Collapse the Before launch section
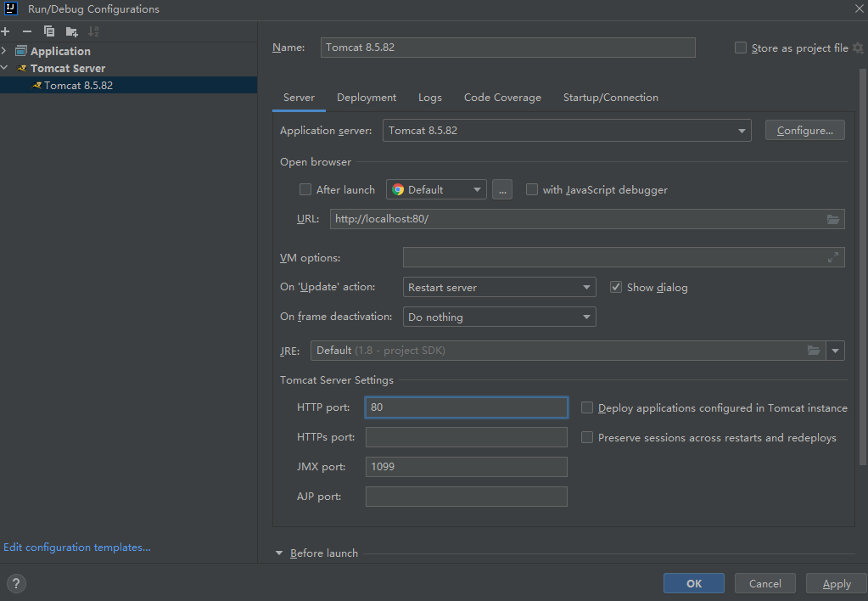 [x=279, y=553]
